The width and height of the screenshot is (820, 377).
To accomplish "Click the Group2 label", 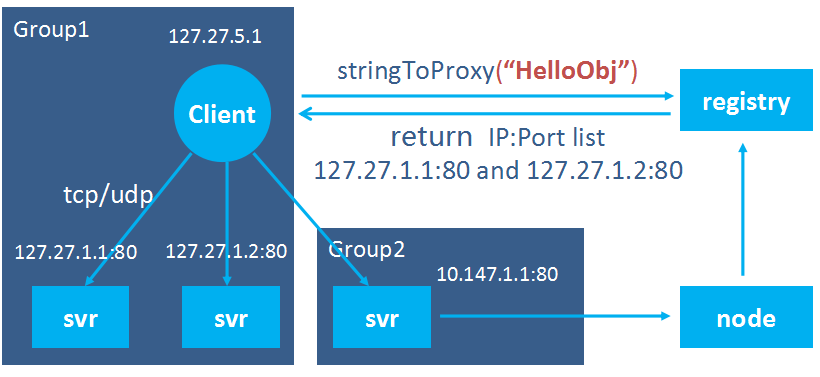I will click(367, 250).
